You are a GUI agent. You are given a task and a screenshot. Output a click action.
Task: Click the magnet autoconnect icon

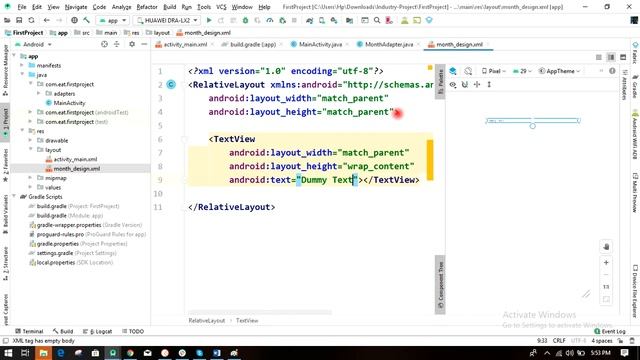pos(465,84)
